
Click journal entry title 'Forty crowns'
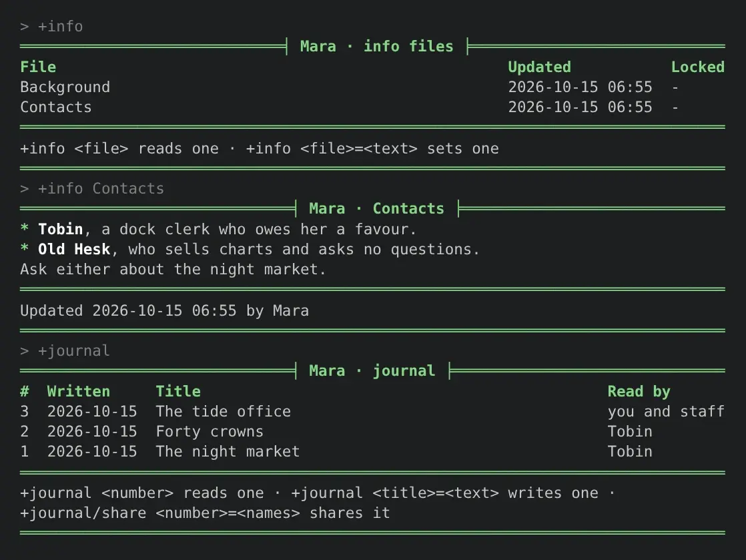[x=210, y=432]
